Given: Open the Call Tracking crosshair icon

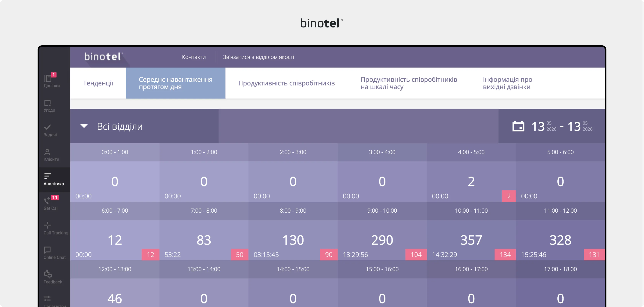Looking at the screenshot, I should pyautogui.click(x=47, y=225).
